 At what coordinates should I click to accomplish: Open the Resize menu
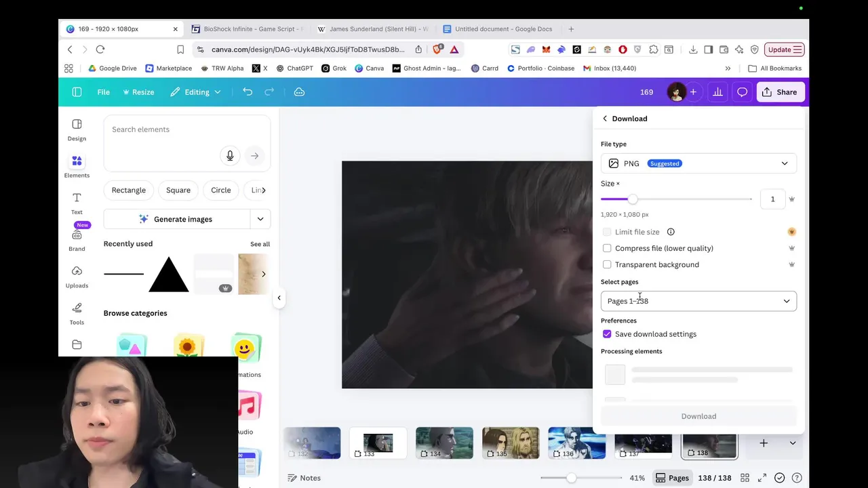(x=138, y=92)
